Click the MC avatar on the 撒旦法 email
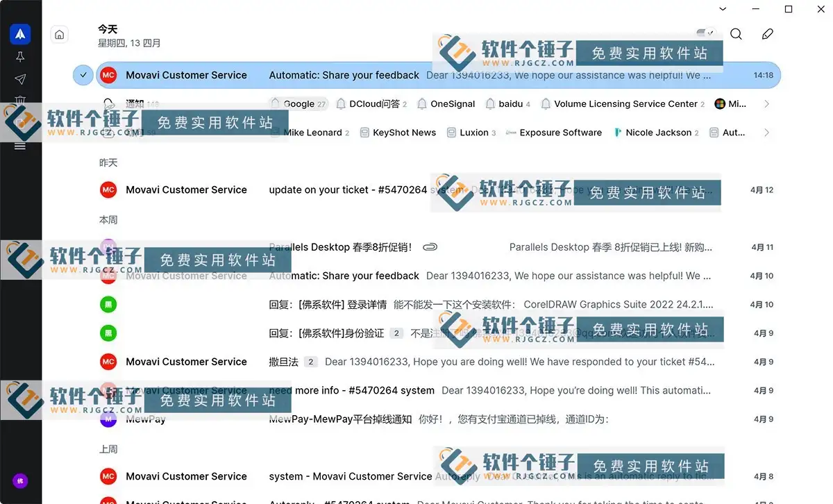This screenshot has height=504, width=833. point(108,362)
